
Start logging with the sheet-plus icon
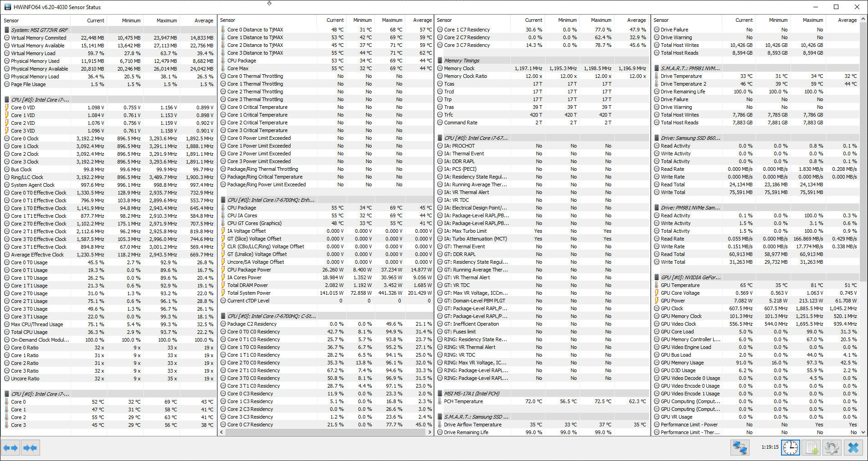click(812, 448)
